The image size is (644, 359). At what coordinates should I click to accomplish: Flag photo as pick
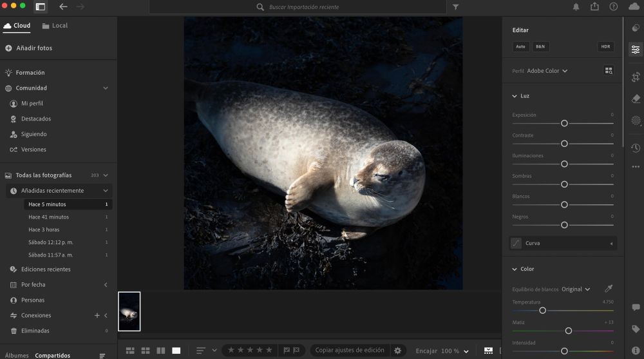(287, 351)
